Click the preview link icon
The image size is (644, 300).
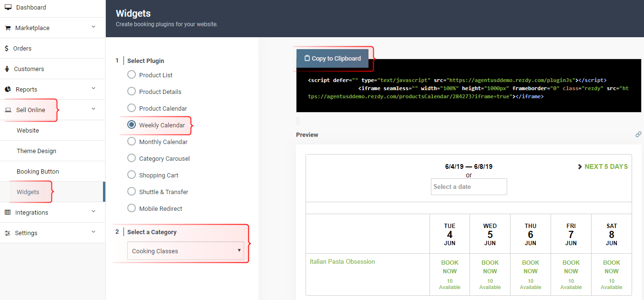[x=638, y=134]
